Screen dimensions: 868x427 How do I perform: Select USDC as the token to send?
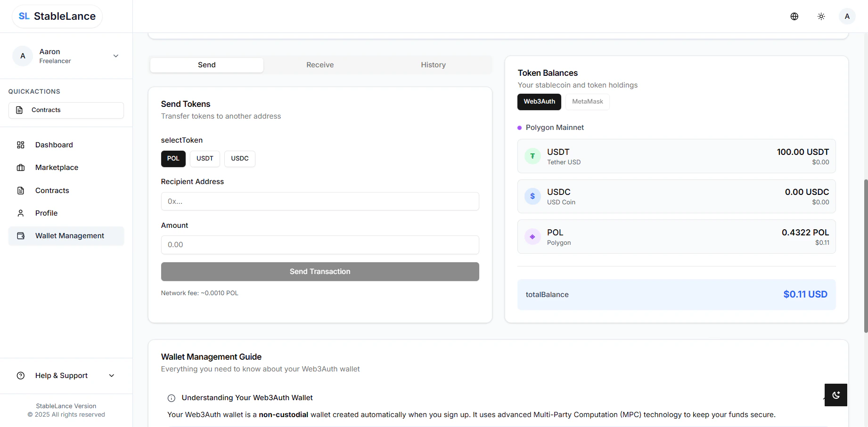[239, 159]
